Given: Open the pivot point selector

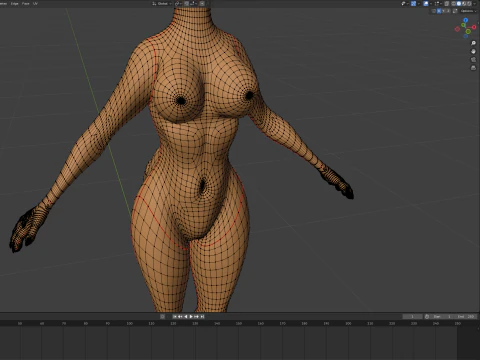Looking at the screenshot, I should click(178, 4).
